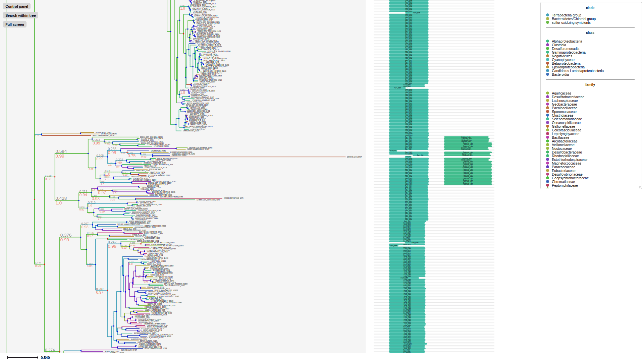Screen dimensions: 644x362
Task: Click the Magnetococcaceae family label
Action: point(567,163)
